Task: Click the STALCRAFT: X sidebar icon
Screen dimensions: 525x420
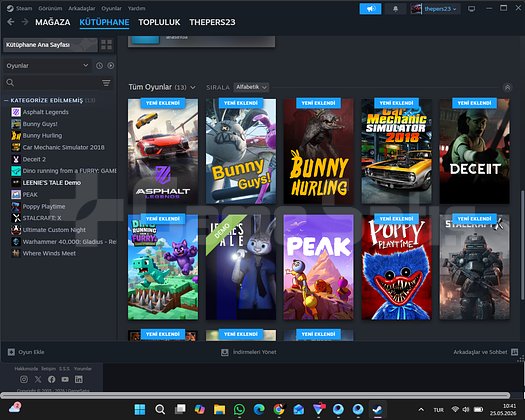Action: 16,218
